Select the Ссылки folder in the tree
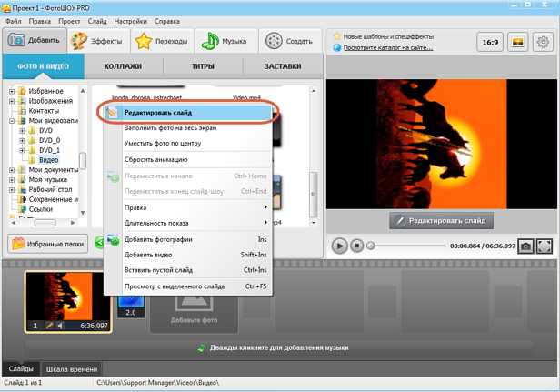Screen dimensions: 560x392 coord(41,209)
